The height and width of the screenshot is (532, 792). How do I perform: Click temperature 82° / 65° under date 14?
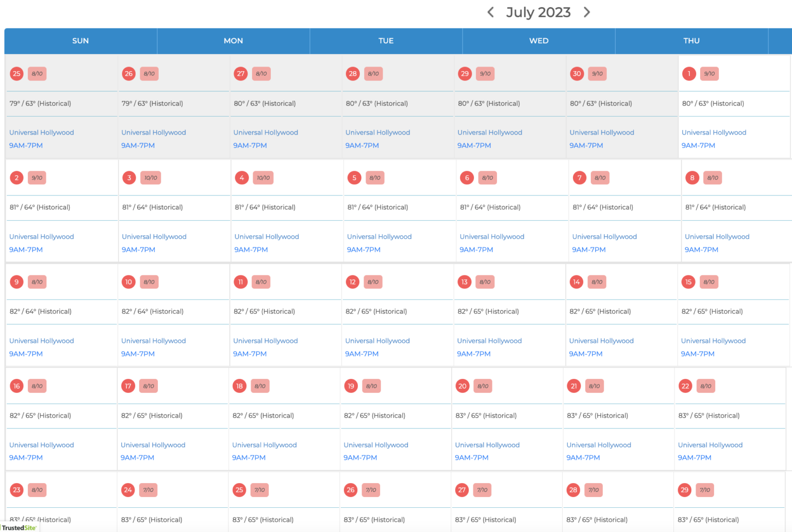(600, 311)
